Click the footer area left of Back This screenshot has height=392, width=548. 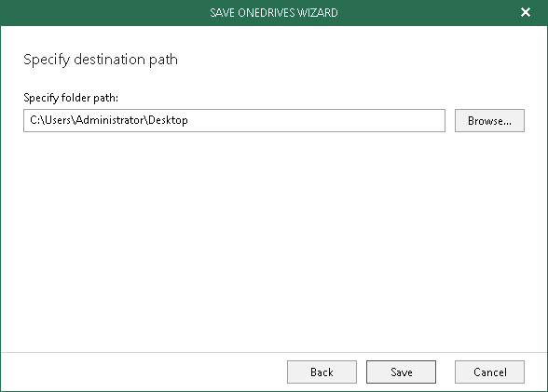point(140,372)
